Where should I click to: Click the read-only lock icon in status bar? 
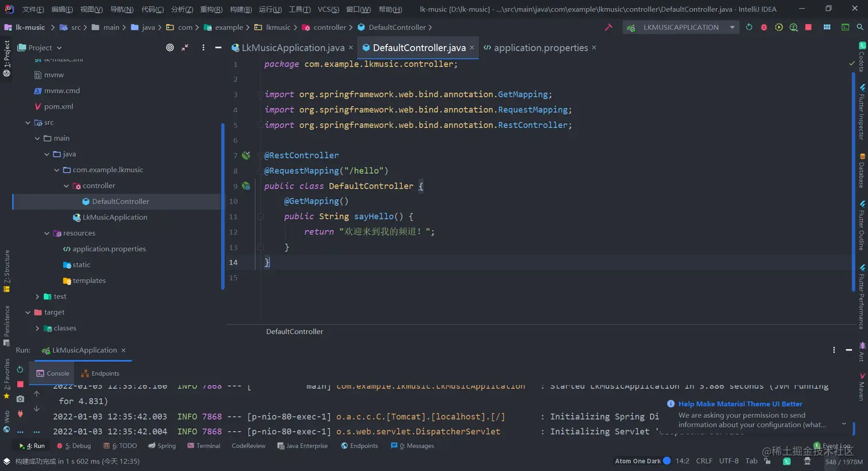coord(768,461)
